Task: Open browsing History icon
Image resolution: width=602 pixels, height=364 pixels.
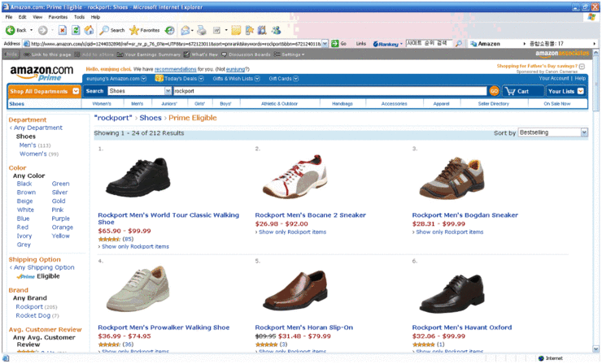Action: (x=169, y=30)
